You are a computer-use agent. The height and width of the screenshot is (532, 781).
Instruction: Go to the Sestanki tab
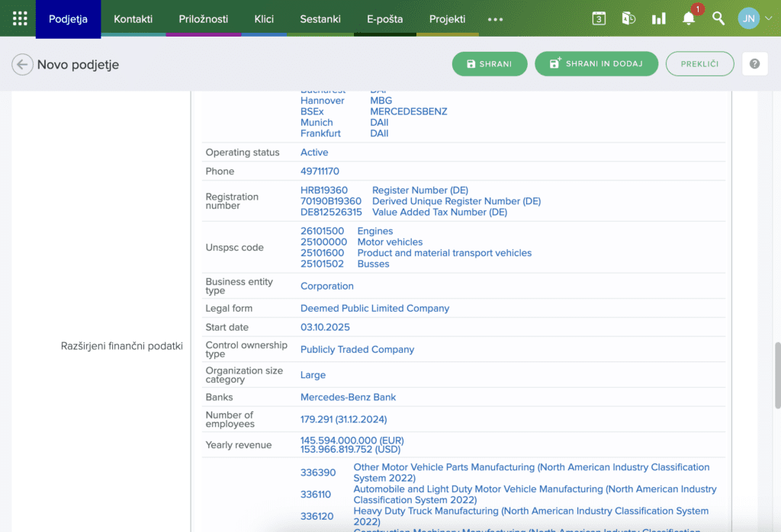[x=320, y=19]
